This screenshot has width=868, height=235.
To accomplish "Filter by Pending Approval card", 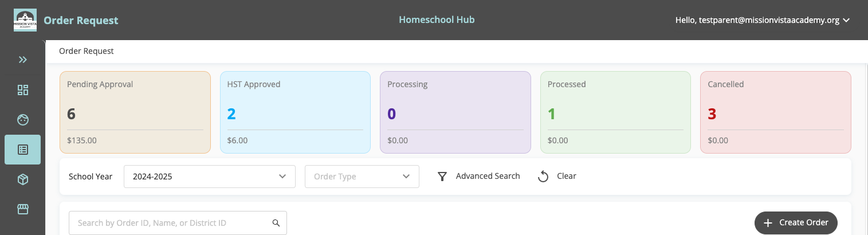I will (x=135, y=112).
